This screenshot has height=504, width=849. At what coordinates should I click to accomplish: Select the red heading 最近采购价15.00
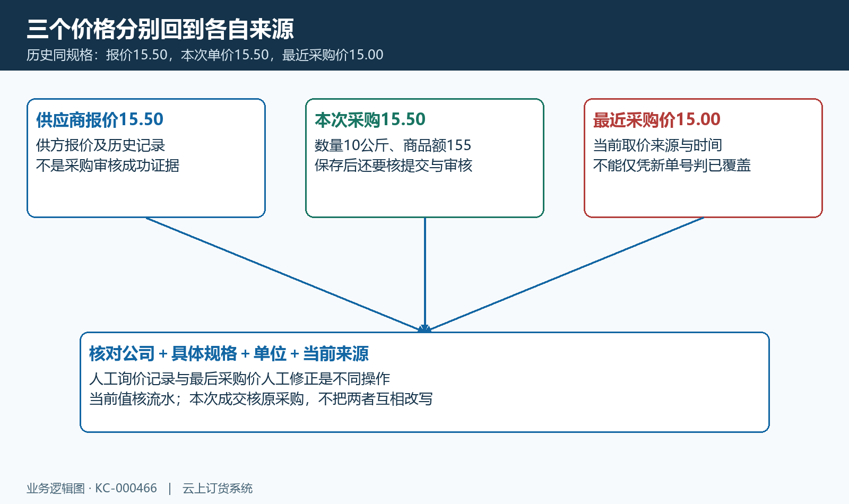[657, 120]
